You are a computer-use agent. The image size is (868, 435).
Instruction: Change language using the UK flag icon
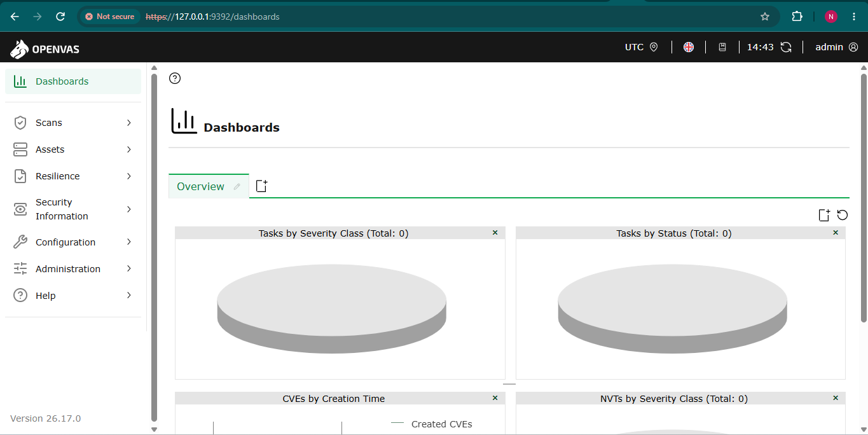pos(689,47)
